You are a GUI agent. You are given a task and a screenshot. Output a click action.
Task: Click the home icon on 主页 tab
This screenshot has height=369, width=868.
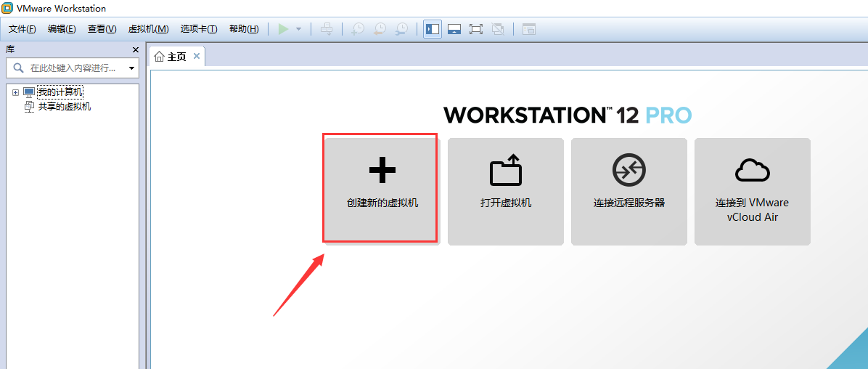(x=160, y=57)
